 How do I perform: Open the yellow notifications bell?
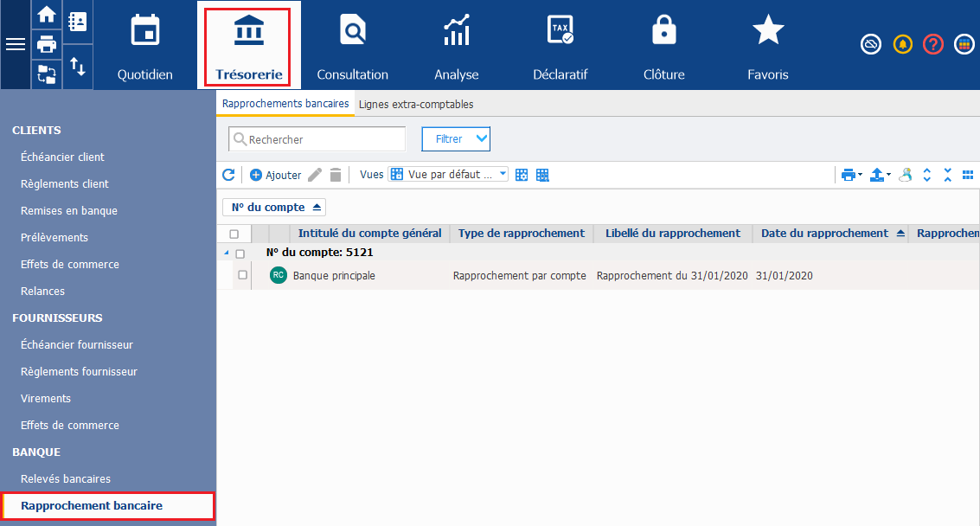(902, 44)
